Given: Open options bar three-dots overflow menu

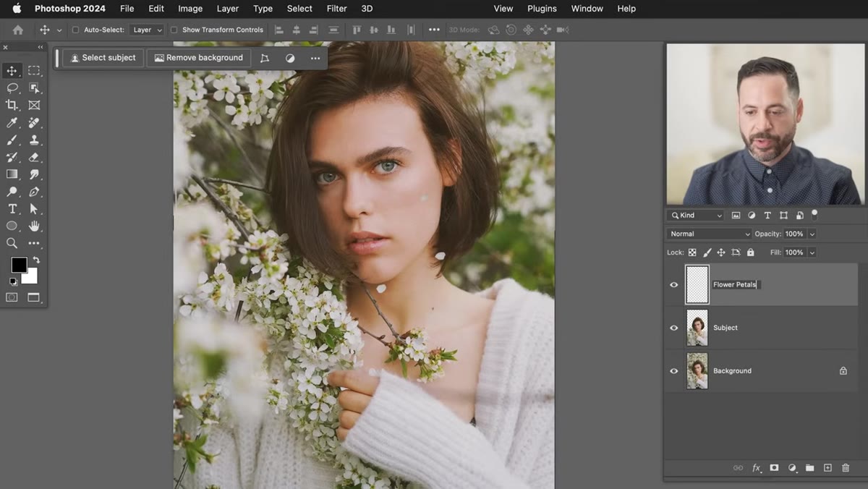Looking at the screenshot, I should [x=434, y=30].
